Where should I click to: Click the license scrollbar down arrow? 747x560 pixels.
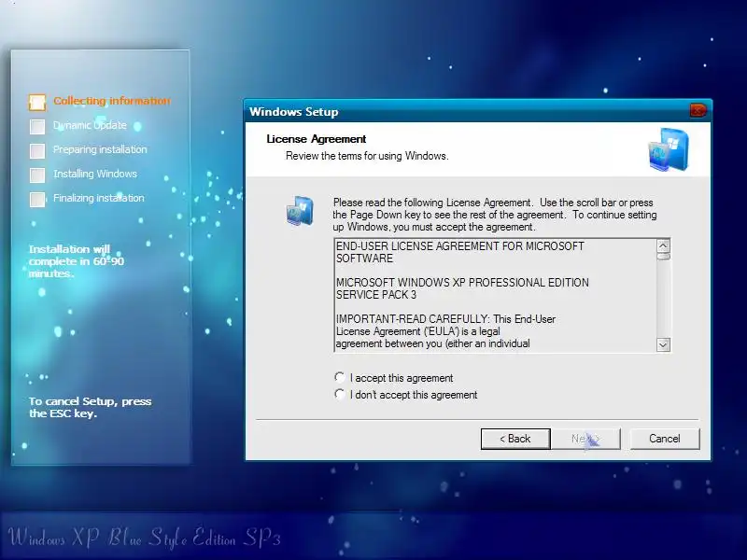pyautogui.click(x=664, y=344)
